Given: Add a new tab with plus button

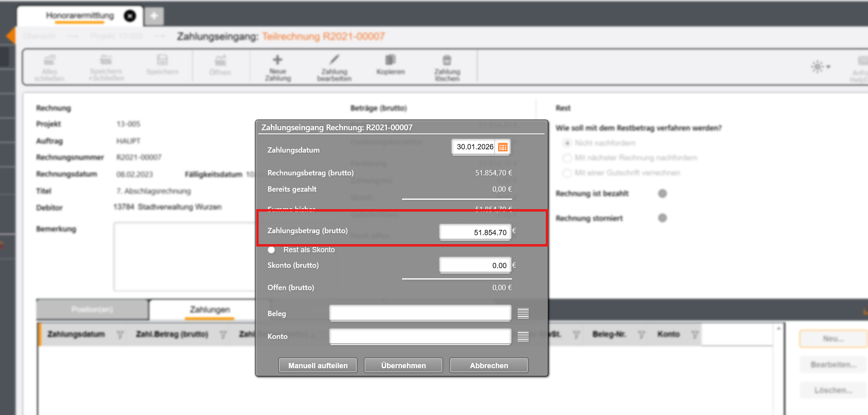Looking at the screenshot, I should 154,16.
